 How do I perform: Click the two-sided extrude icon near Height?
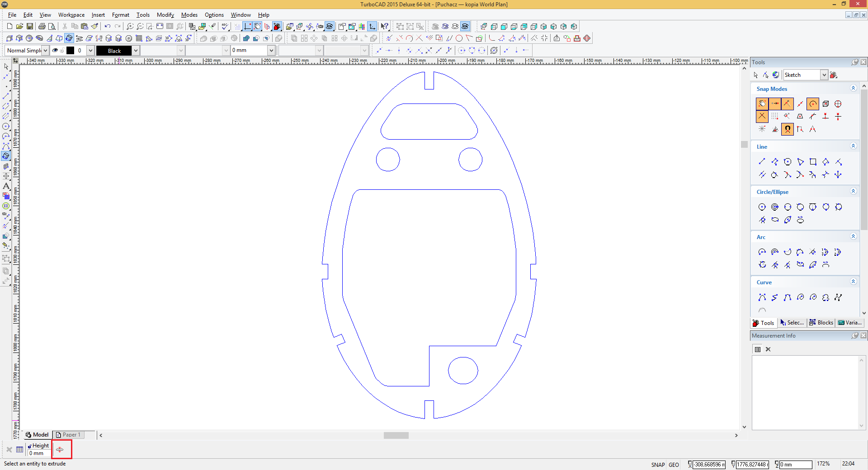(60, 450)
